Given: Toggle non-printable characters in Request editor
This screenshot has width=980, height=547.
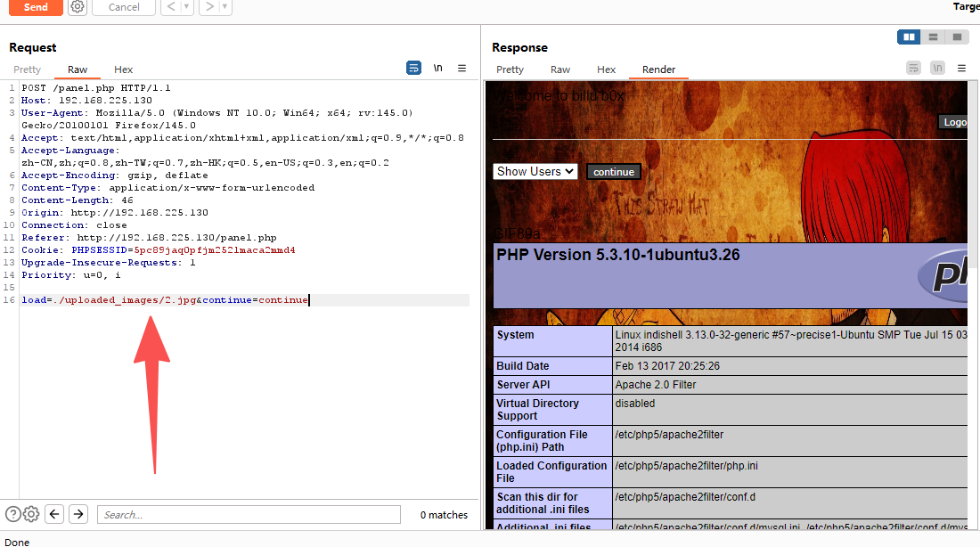Looking at the screenshot, I should (x=437, y=68).
